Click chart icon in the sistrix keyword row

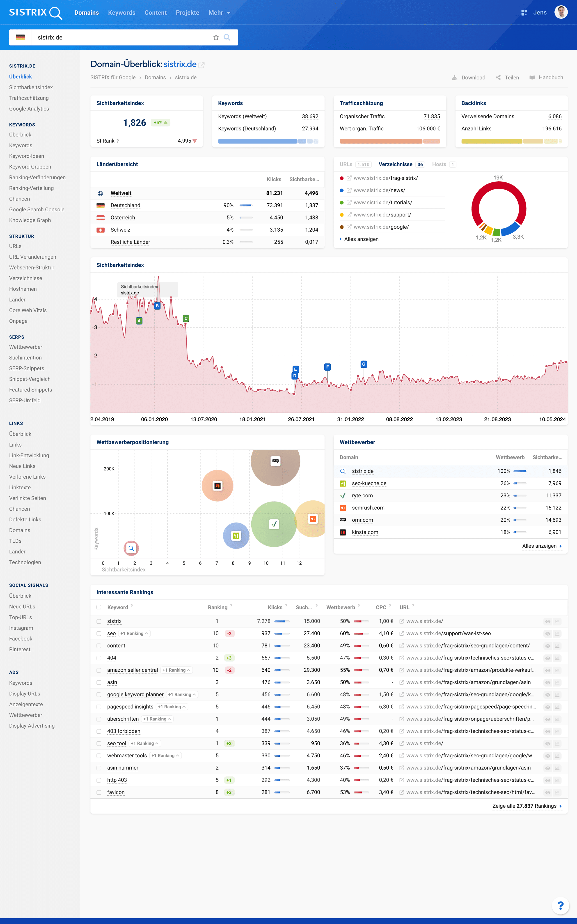pos(557,622)
